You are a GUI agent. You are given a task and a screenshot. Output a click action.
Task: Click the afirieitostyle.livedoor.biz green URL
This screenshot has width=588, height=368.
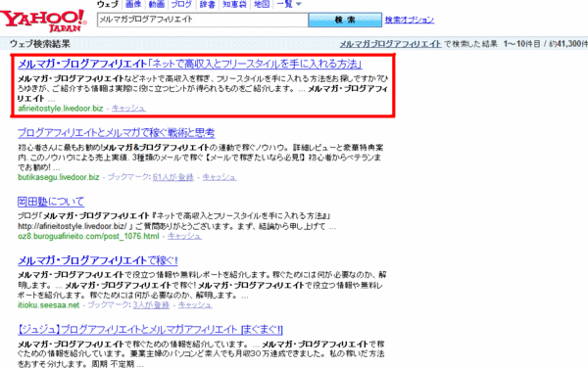click(x=61, y=109)
